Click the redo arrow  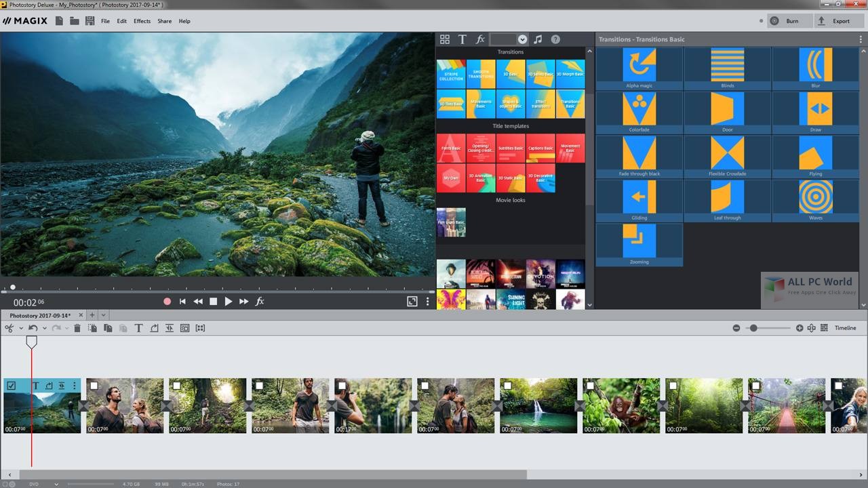click(56, 328)
